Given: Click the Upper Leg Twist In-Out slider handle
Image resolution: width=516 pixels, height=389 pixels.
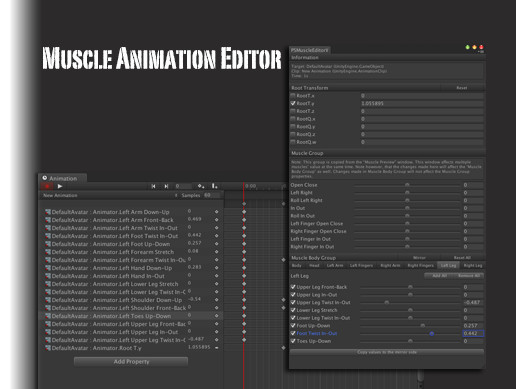Looking at the screenshot, I should tap(387, 302).
